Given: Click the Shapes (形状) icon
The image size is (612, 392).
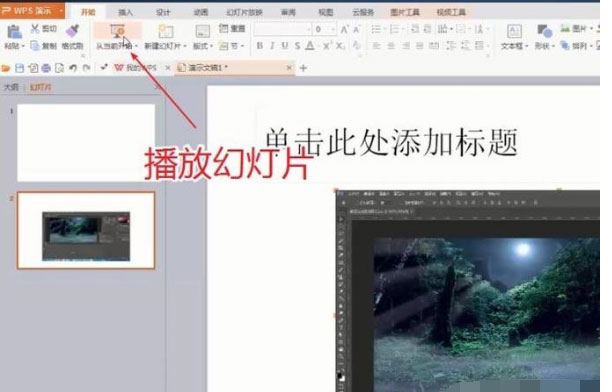Looking at the screenshot, I should [x=544, y=31].
